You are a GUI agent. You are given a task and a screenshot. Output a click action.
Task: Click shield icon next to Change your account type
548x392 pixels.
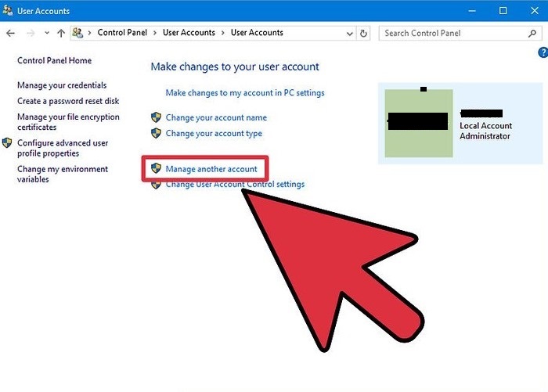(x=157, y=133)
